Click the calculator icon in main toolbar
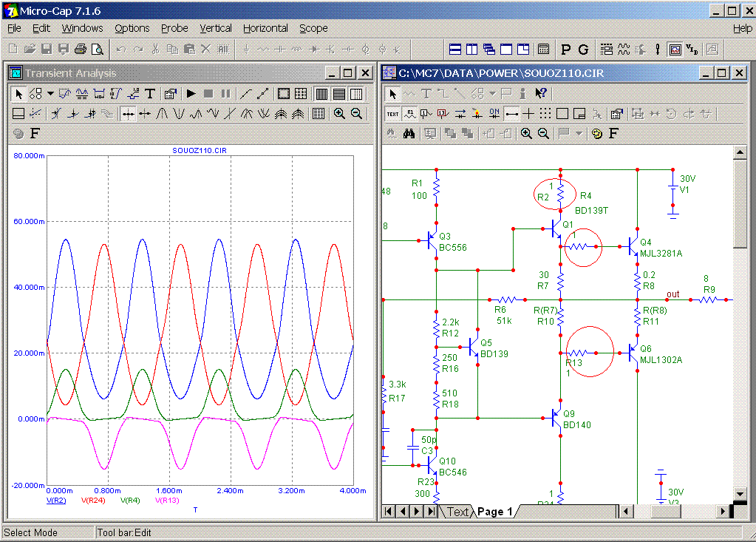 pyautogui.click(x=543, y=50)
